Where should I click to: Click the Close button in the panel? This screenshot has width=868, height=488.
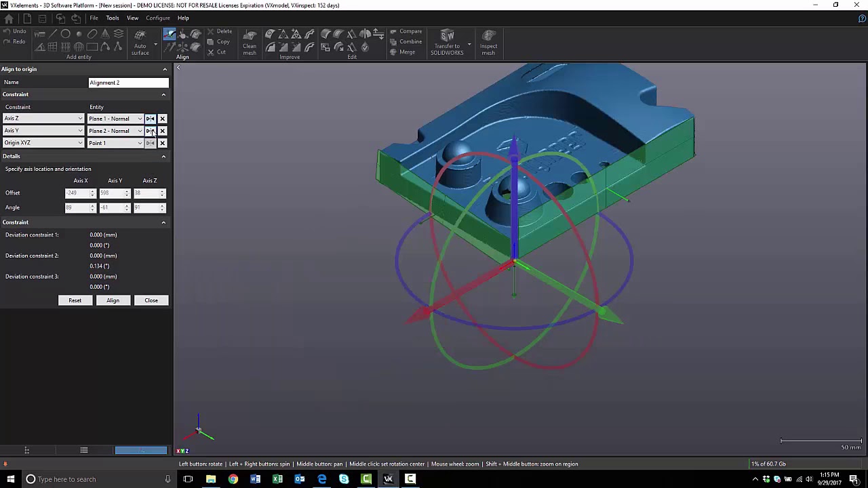tap(151, 300)
